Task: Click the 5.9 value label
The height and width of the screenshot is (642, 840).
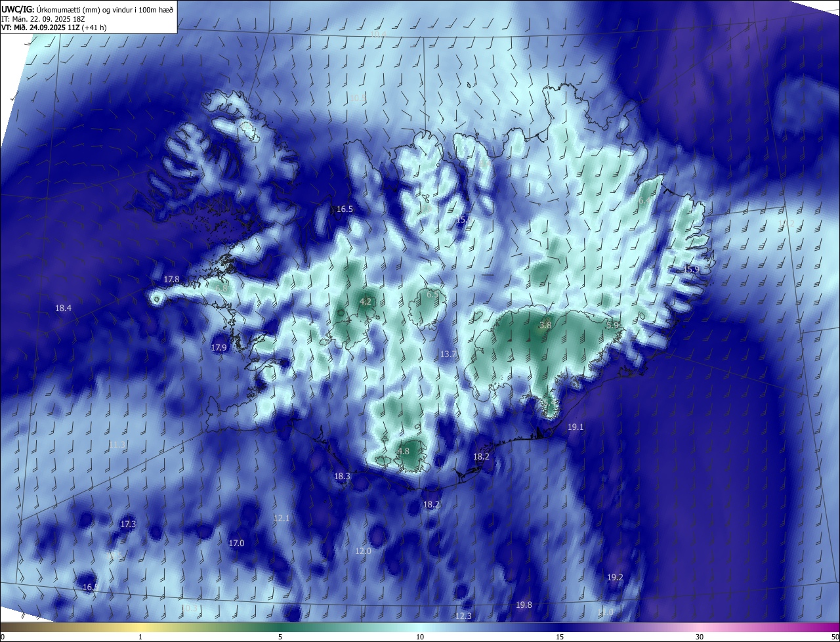Action: [612, 325]
